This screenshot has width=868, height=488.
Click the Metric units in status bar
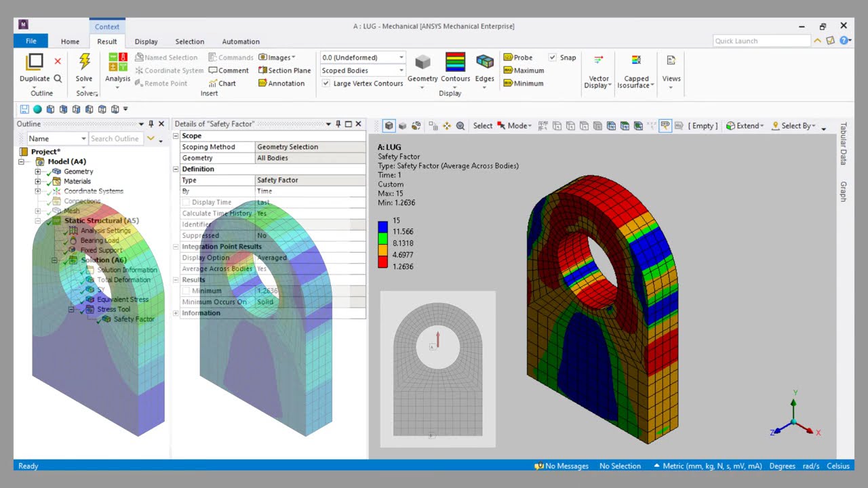[708, 466]
